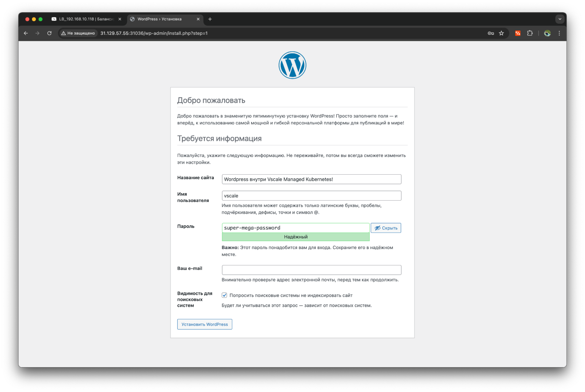Expand the tab search dropdown arrow
This screenshot has height=392, width=585.
tap(560, 19)
